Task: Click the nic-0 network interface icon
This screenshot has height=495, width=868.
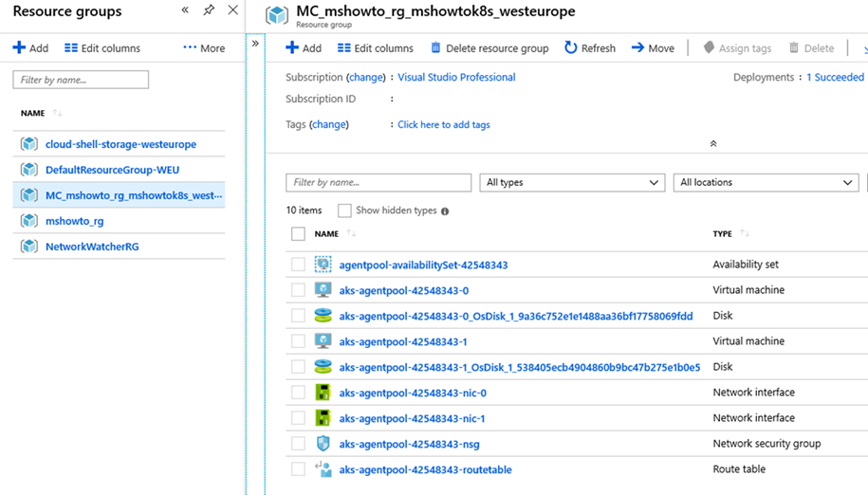Action: click(323, 393)
